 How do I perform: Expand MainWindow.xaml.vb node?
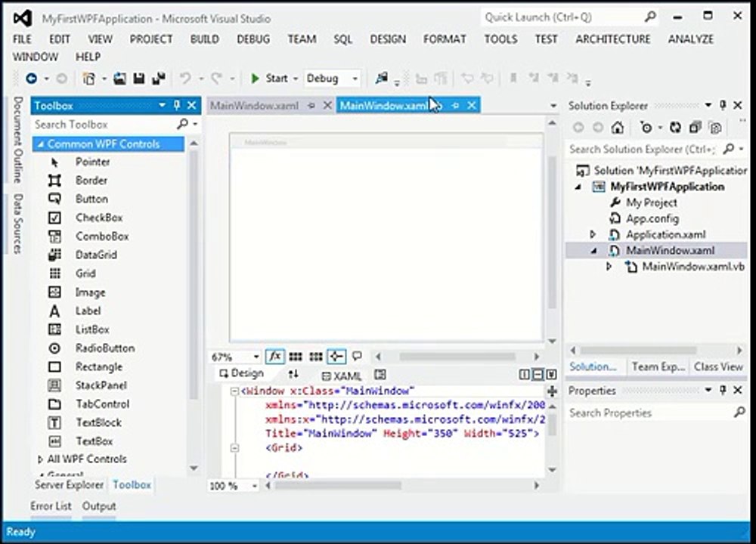click(x=609, y=267)
